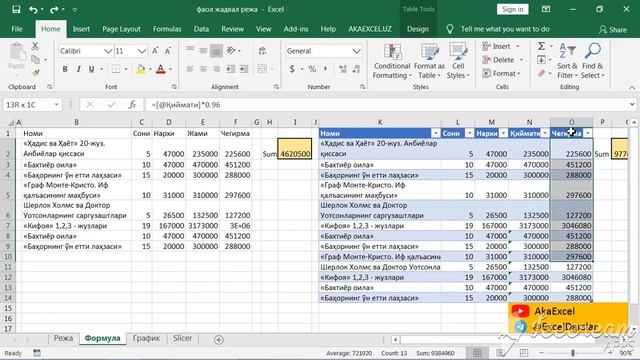Open the AKAEXCEL.UZ ribbon tab
640x360 pixels.
click(x=370, y=29)
